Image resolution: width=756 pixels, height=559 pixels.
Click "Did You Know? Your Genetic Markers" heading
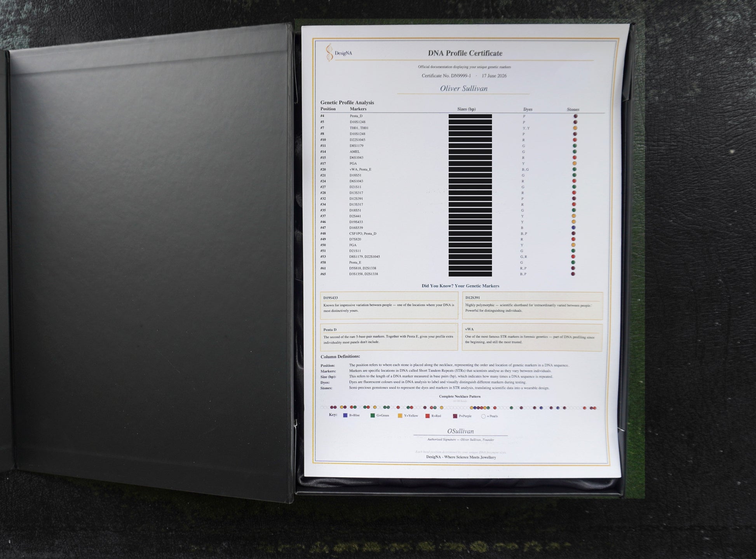[460, 286]
